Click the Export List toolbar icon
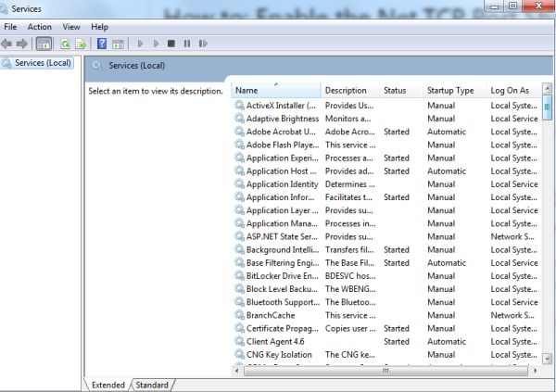Image resolution: width=556 pixels, height=392 pixels. 81,44
